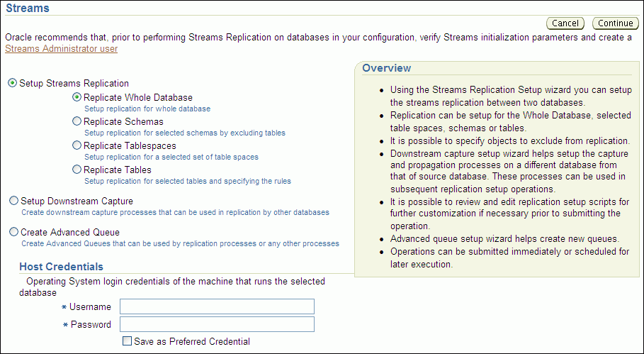Select the Replicate Tables radio button
644x354 pixels.
pos(77,170)
